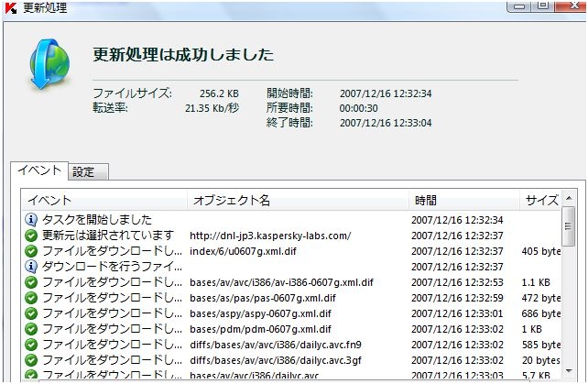Image resolution: width=588 pixels, height=384 pixels.
Task: Click the ダウンロードを行うファイ… event text
Action: 112,267
